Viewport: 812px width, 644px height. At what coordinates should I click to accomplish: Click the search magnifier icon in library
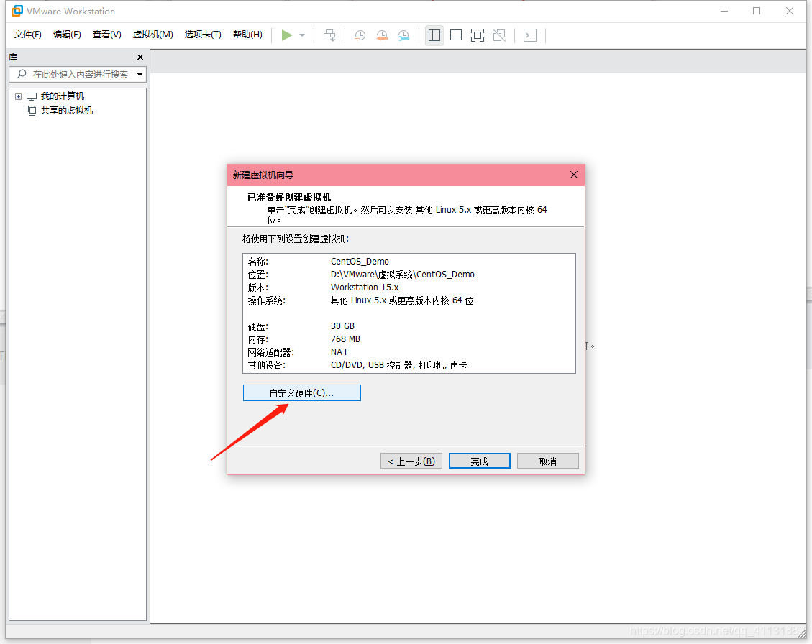point(22,74)
